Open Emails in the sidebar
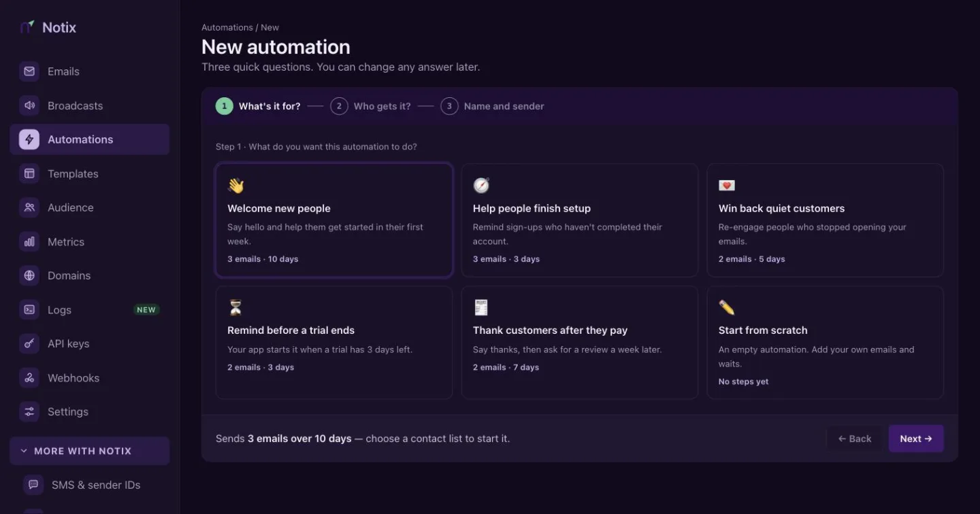The width and height of the screenshot is (980, 514). 90,71
